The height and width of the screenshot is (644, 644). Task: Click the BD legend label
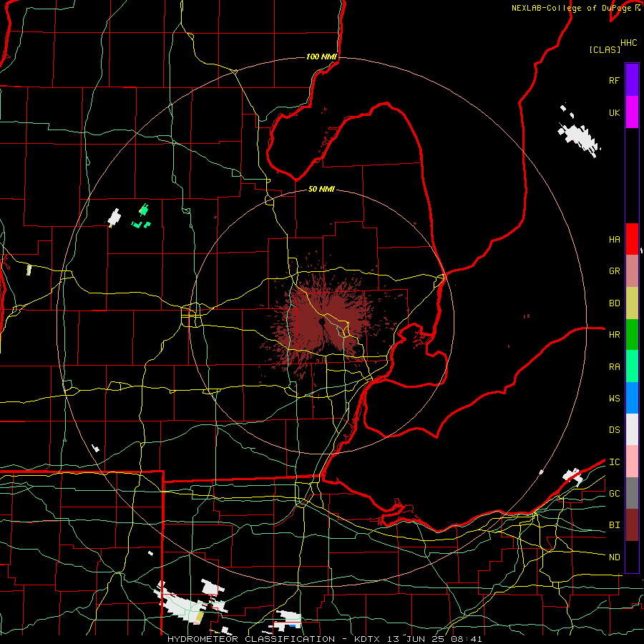(615, 303)
